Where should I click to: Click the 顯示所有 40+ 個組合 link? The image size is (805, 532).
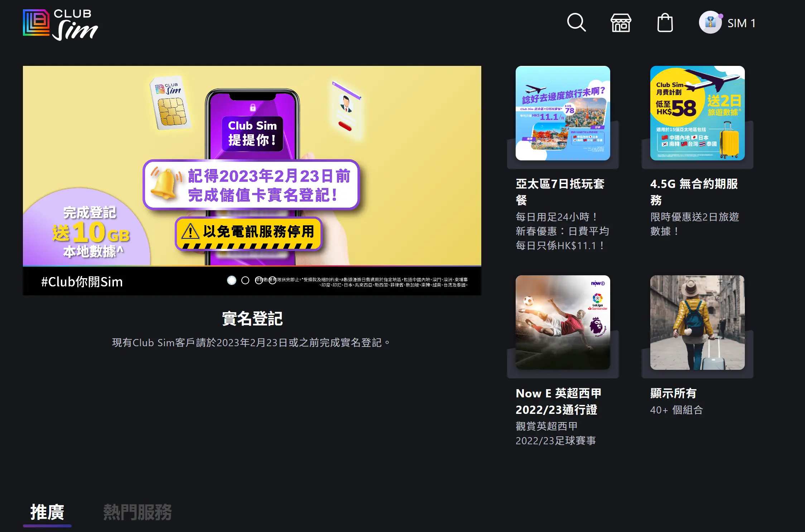pos(676,410)
